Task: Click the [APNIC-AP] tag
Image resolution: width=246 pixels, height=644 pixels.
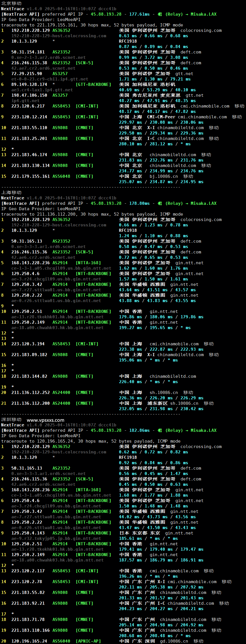Action: pos(88,641)
